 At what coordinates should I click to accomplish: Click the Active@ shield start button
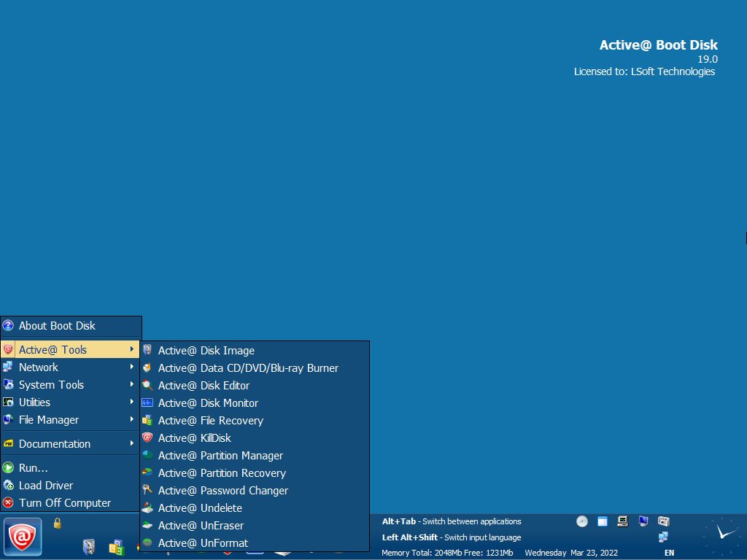pos(23,537)
